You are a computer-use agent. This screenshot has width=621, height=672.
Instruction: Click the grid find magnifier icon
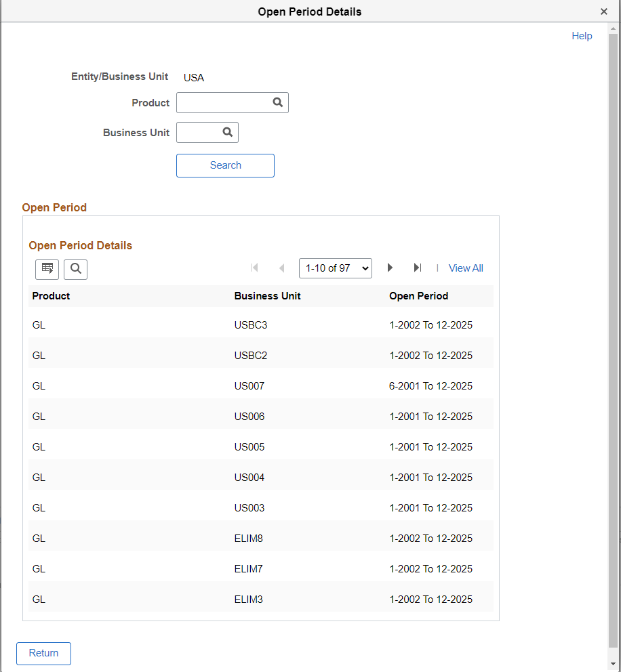point(75,269)
